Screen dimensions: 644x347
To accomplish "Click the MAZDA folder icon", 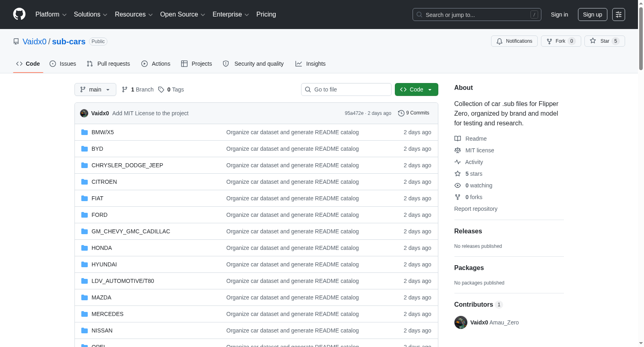I will [85, 297].
